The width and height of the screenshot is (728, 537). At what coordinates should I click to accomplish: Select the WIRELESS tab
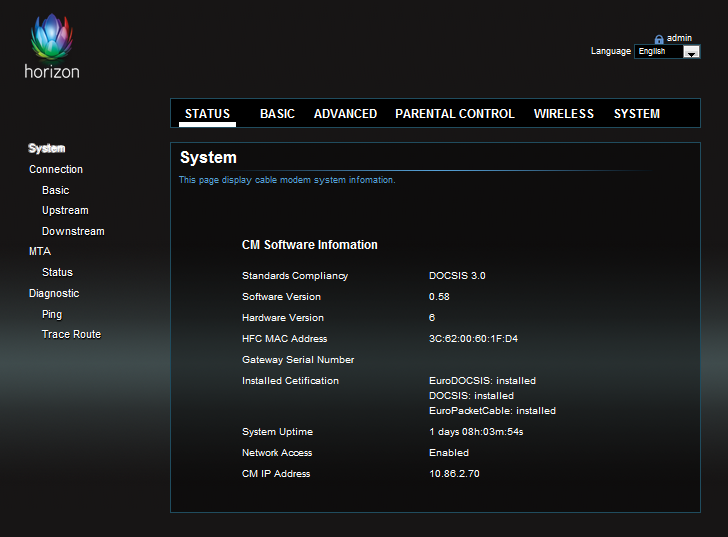pyautogui.click(x=564, y=114)
